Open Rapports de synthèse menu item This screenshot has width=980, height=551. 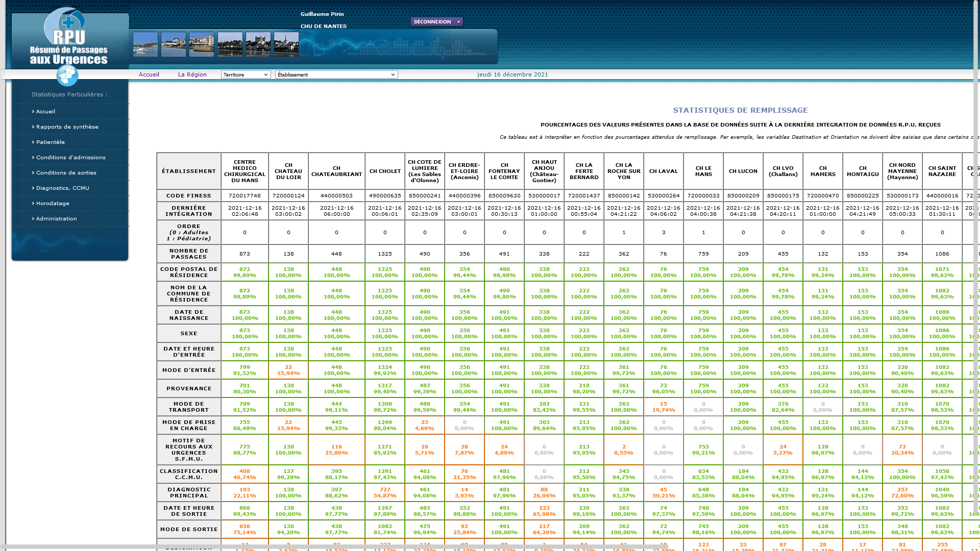[x=67, y=127]
